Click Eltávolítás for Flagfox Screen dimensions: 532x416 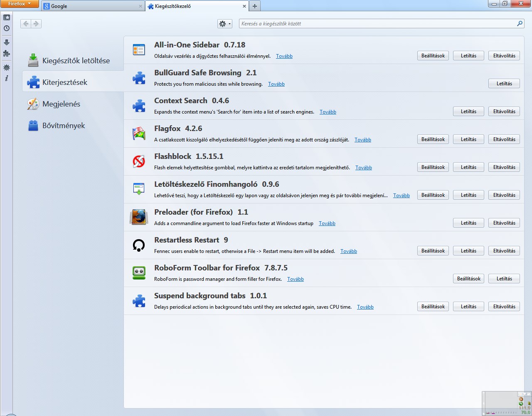coord(504,139)
